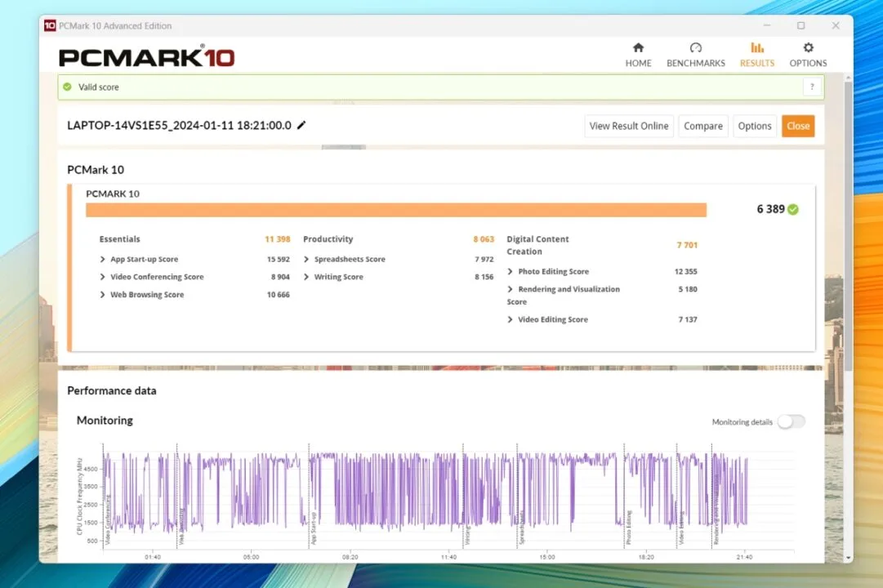Viewport: 883px width, 588px height.
Task: Select the Results tab
Action: pyautogui.click(x=757, y=56)
